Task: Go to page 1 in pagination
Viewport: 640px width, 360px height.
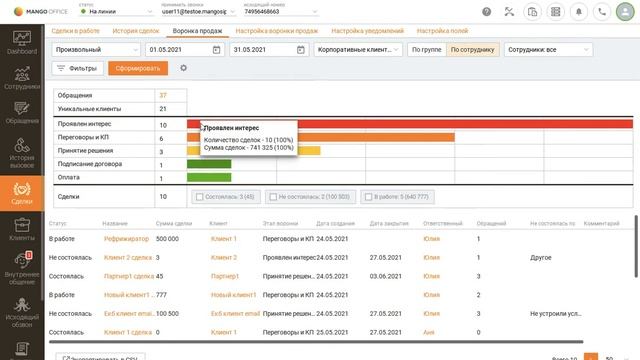Action: [591, 357]
